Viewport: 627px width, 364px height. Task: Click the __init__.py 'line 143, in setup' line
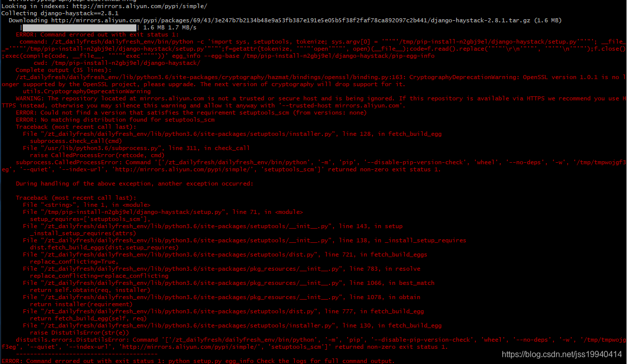pyautogui.click(x=213, y=226)
